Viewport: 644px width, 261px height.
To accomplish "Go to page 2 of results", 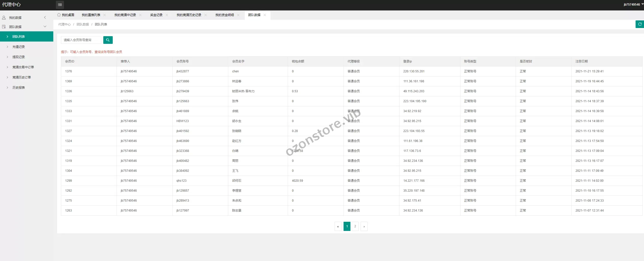I will (355, 226).
